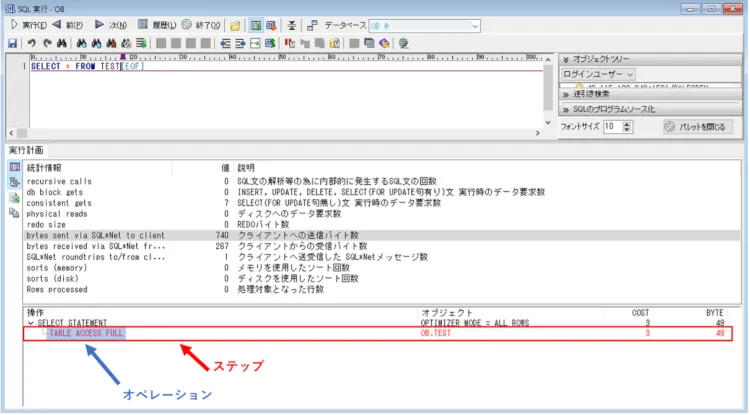This screenshot has height=415, width=750.
Task: Select the TABLE ACCESS FULL row
Action: (378, 333)
